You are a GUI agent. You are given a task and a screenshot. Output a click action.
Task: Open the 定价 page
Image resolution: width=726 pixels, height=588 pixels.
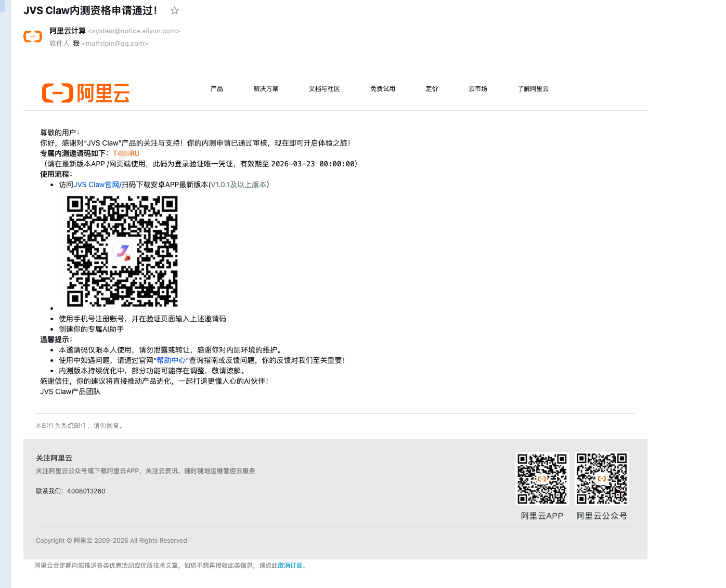click(x=432, y=89)
